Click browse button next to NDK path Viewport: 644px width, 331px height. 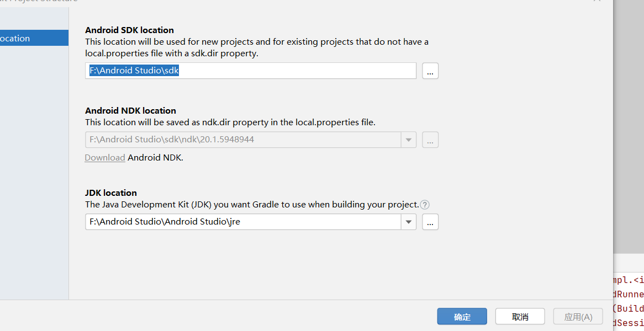[x=430, y=140]
